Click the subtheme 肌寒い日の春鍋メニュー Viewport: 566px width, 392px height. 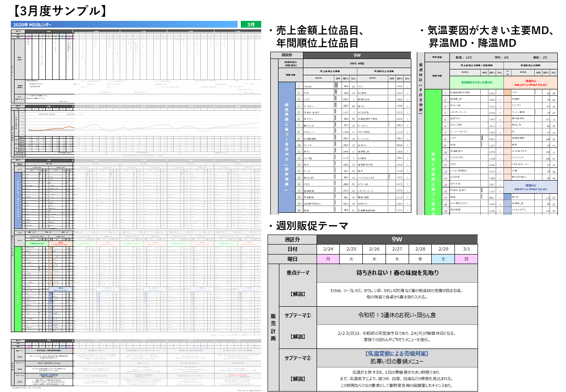[x=397, y=362]
